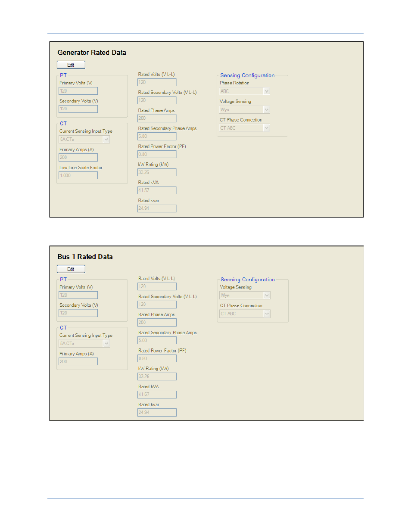Click Sensing Configuration label in Generator panel
Image resolution: width=411 pixels, height=532 pixels.
point(247,75)
